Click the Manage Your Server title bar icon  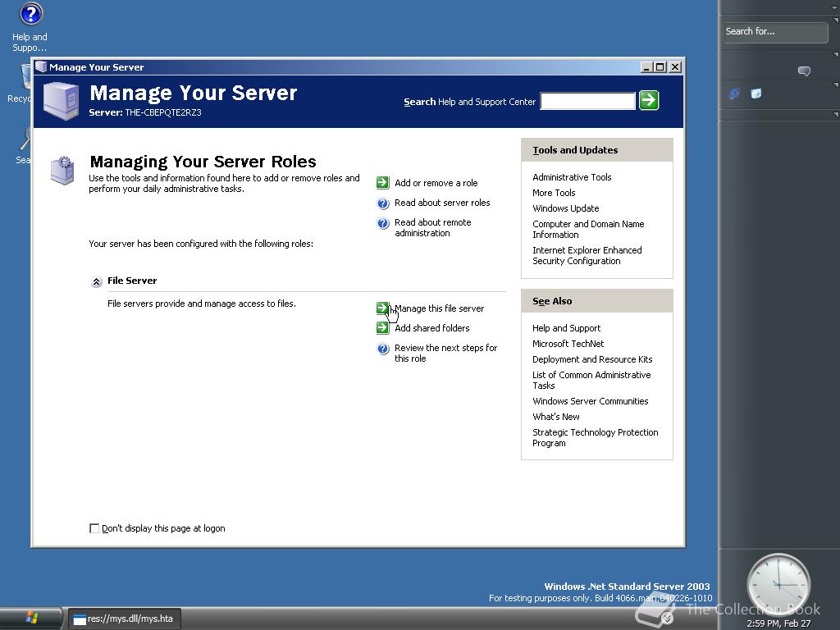click(x=41, y=67)
